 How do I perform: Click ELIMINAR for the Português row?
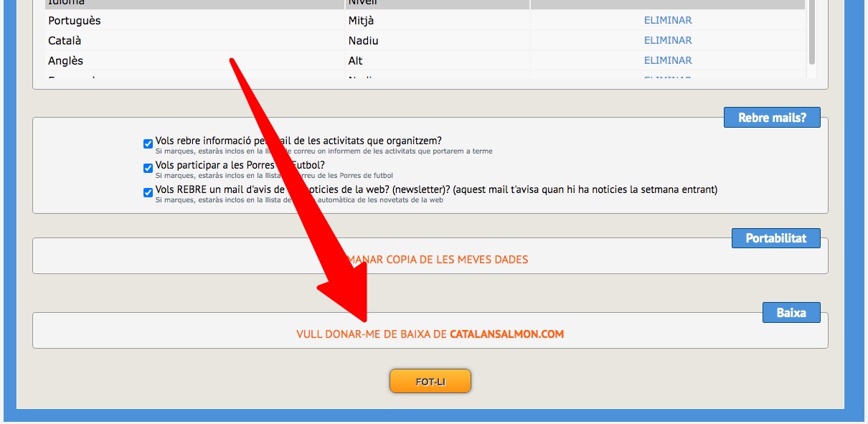tap(668, 20)
